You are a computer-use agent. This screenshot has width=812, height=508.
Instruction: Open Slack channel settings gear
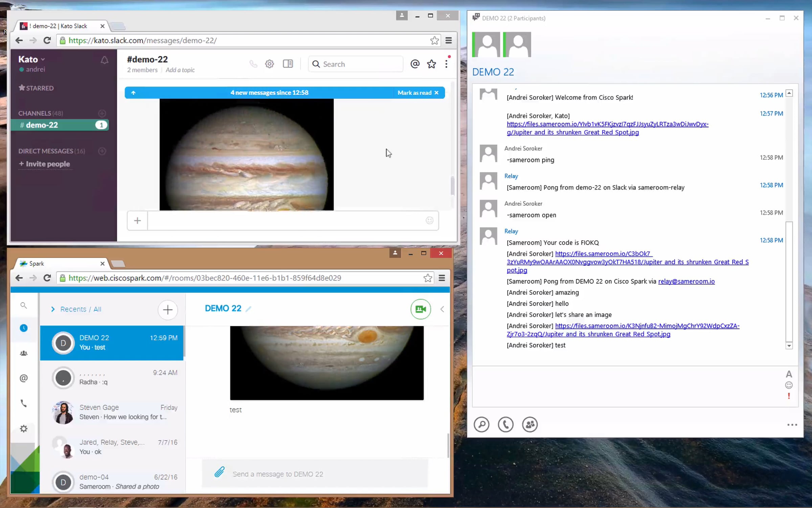269,64
